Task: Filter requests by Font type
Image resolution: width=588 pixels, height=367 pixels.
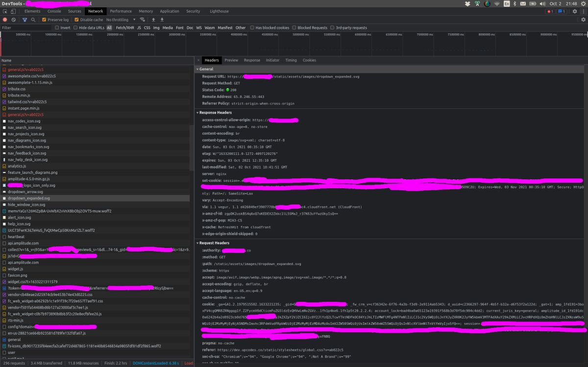Action: (180, 28)
